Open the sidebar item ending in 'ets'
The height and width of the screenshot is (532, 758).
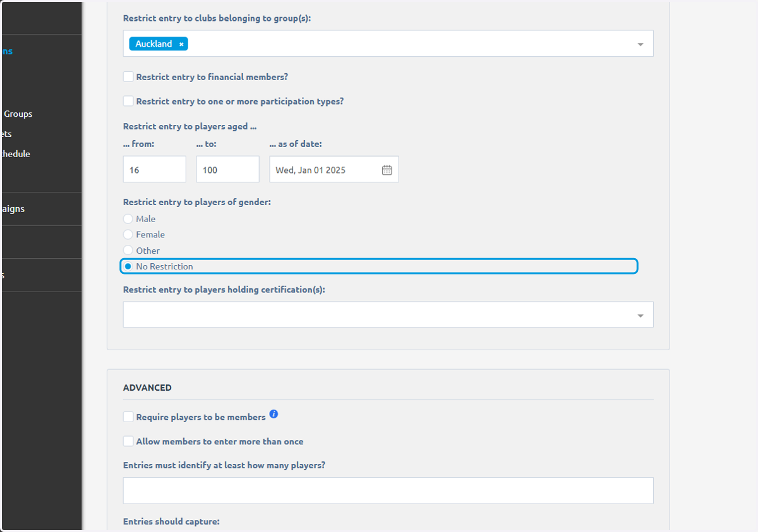point(6,134)
